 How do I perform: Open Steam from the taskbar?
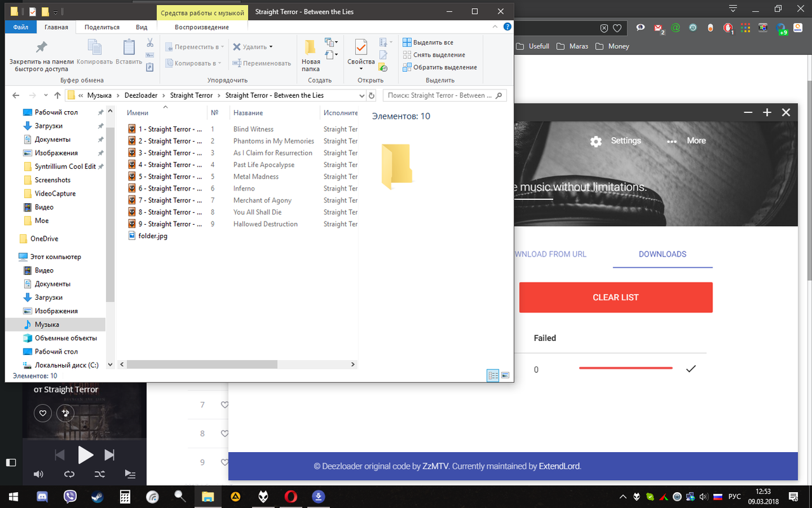point(98,496)
